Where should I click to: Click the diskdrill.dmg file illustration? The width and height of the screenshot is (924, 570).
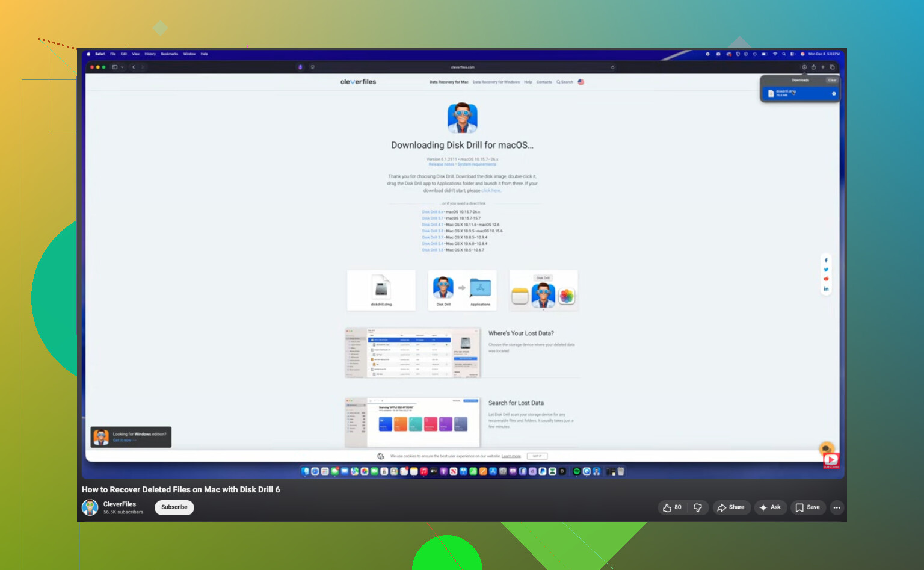tap(381, 290)
